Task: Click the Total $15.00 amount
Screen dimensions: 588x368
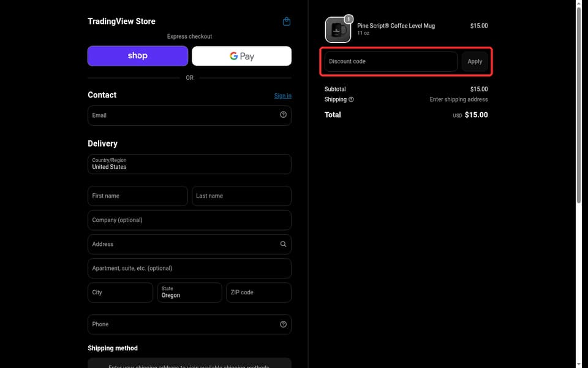Action: pos(477,115)
